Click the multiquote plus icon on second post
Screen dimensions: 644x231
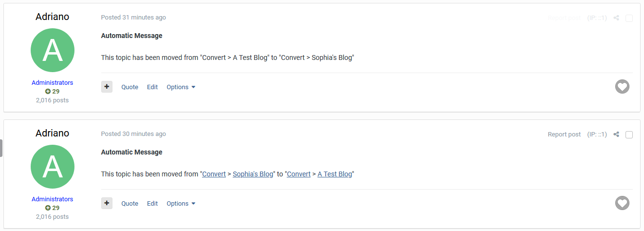(107, 203)
